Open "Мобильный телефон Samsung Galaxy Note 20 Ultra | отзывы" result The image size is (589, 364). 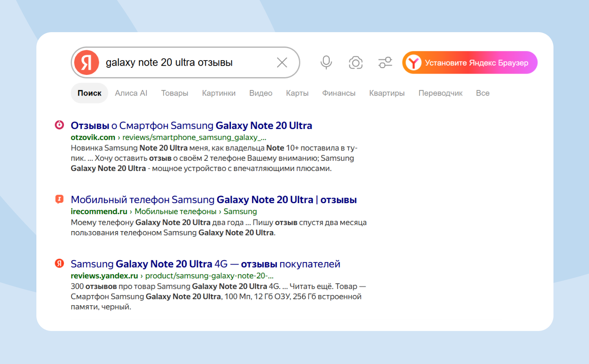214,200
